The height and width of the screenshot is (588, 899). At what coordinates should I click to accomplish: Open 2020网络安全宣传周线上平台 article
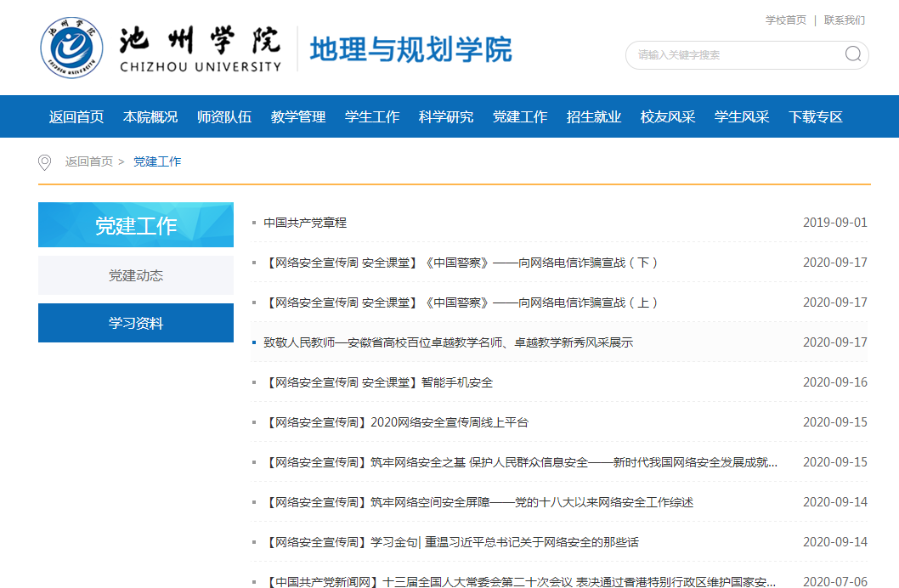click(x=397, y=422)
